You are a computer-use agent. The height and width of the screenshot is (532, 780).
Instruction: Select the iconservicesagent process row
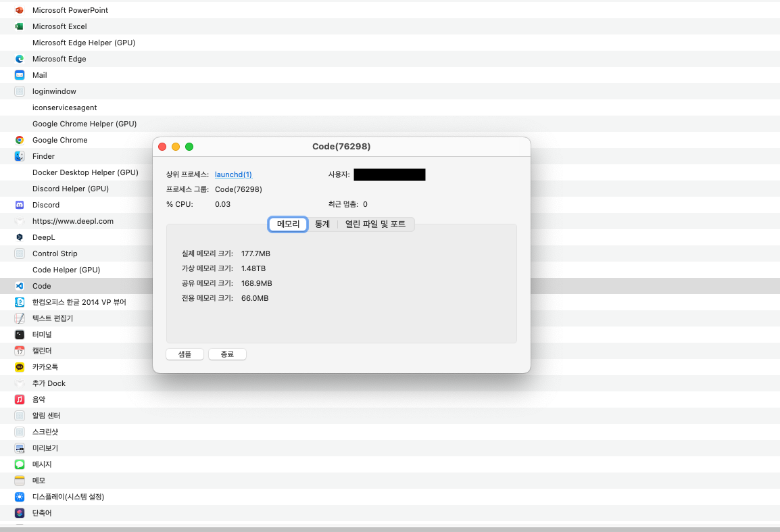pyautogui.click(x=390, y=107)
